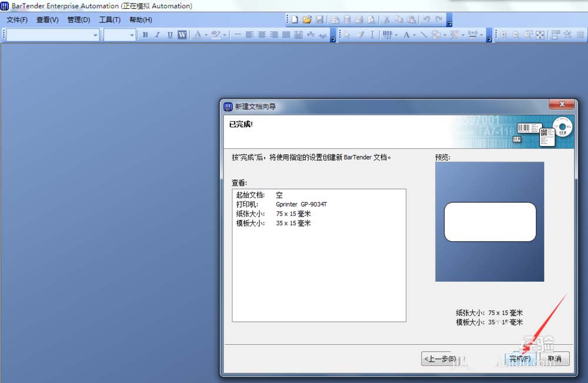
Task: Open the 管理(D) menu
Action: 79,20
